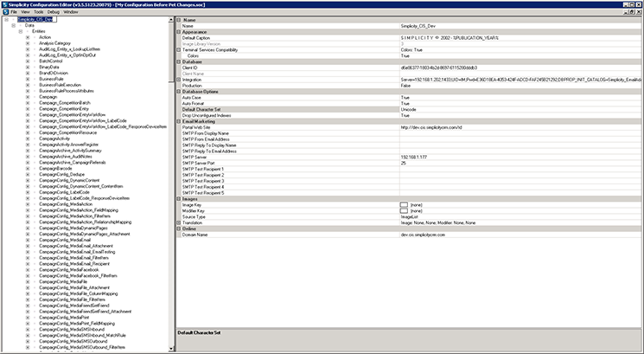644x354 pixels.
Task: Click the SMTP From Display Name field
Action: tap(520, 133)
